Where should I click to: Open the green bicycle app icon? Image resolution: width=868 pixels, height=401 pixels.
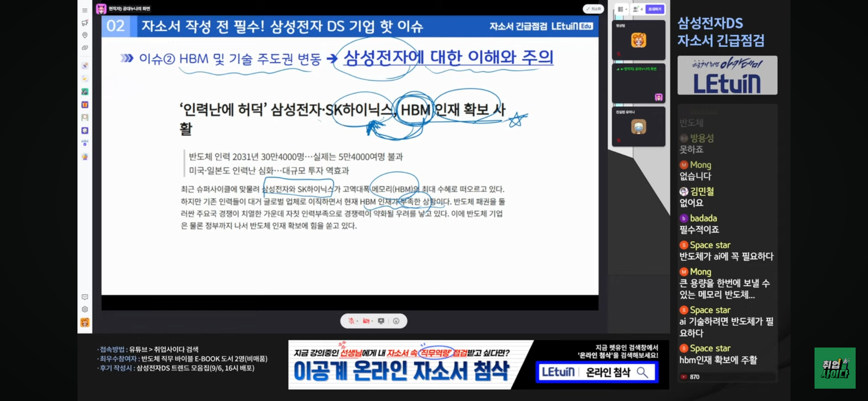pos(85,92)
